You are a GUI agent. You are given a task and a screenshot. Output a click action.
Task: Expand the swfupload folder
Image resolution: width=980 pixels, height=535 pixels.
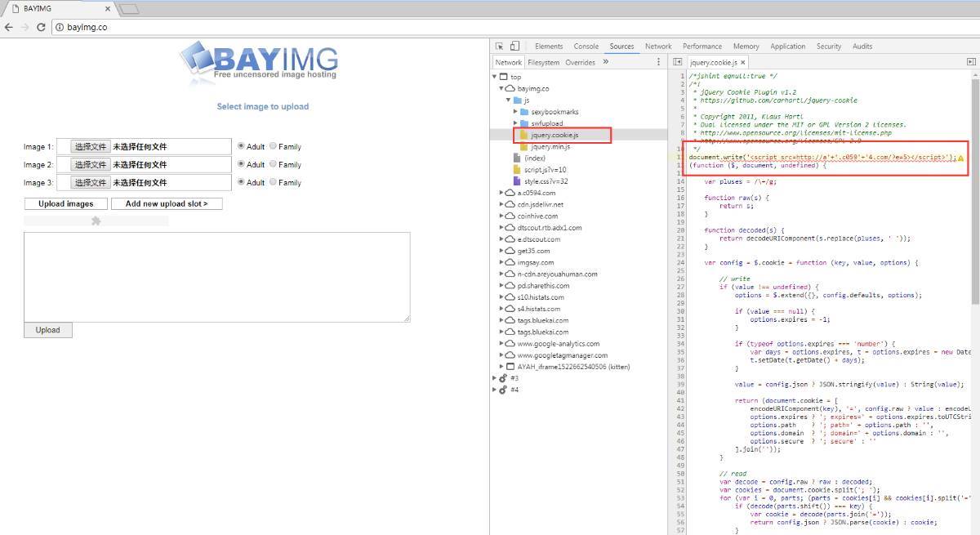pos(515,123)
